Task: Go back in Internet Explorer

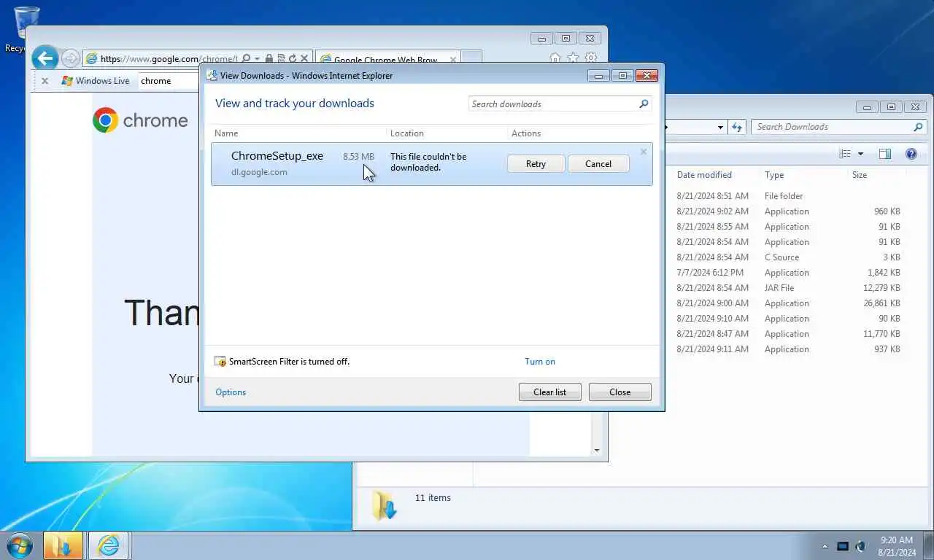Action: point(45,58)
